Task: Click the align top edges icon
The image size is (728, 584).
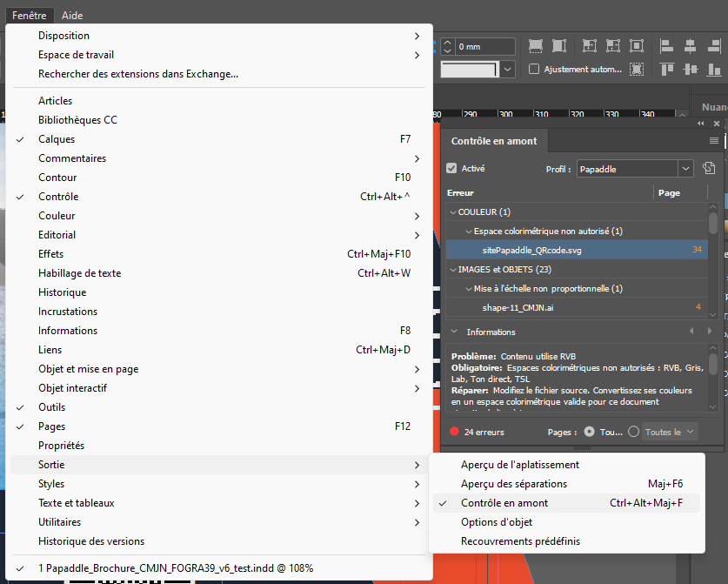Action: [x=667, y=70]
